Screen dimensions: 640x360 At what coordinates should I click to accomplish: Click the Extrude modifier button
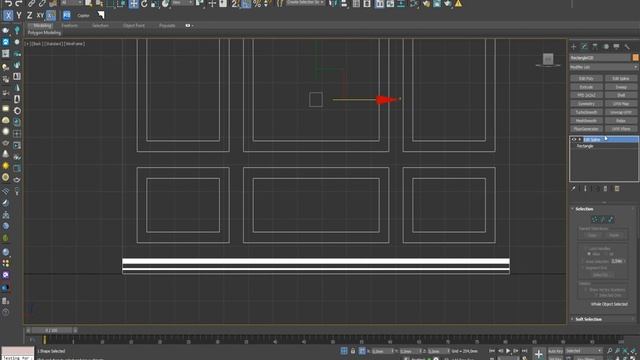pyautogui.click(x=586, y=87)
